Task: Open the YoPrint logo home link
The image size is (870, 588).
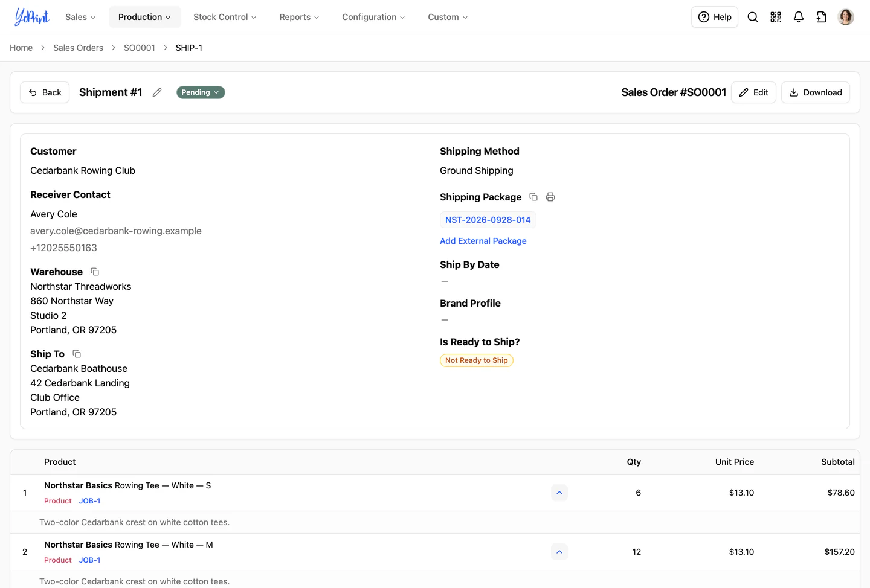Action: [32, 17]
